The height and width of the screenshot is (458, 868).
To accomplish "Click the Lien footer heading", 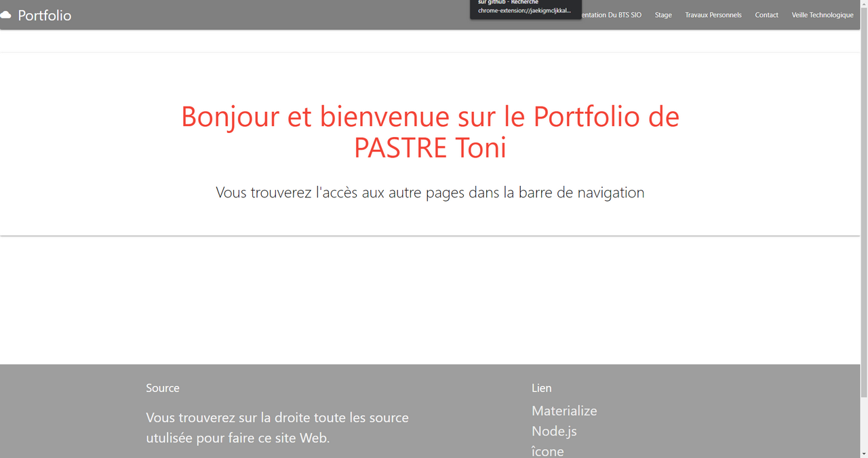I will [x=541, y=387].
